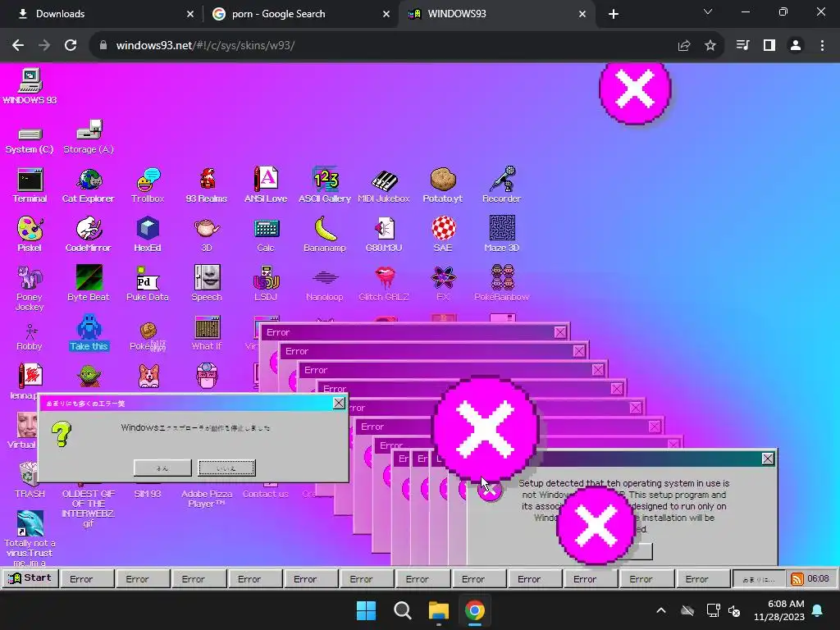
Task: Close the topmost stacked Error window
Action: pyautogui.click(x=560, y=332)
